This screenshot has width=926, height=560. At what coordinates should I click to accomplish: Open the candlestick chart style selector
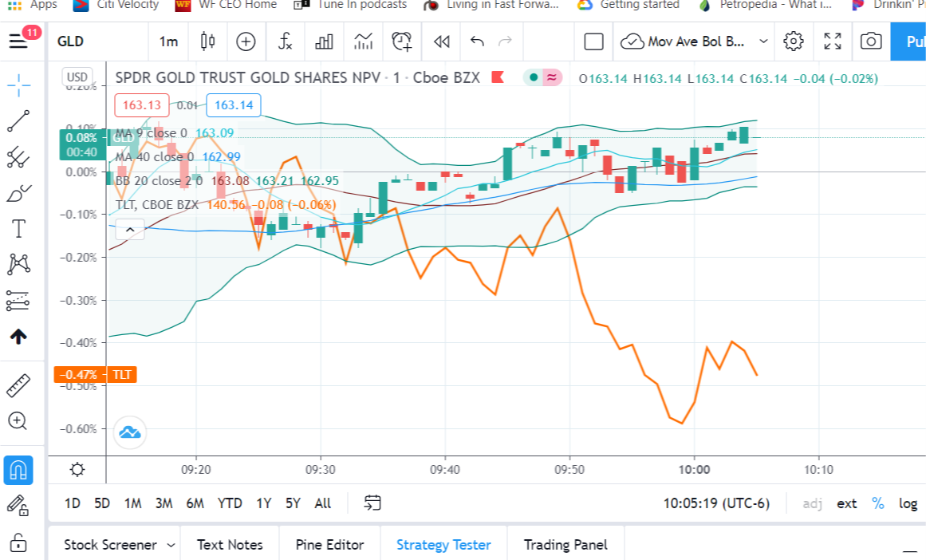pyautogui.click(x=207, y=41)
